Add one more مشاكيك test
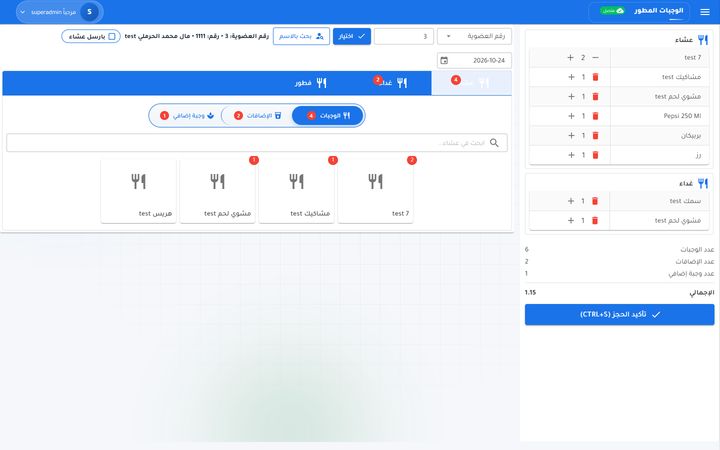 point(571,77)
